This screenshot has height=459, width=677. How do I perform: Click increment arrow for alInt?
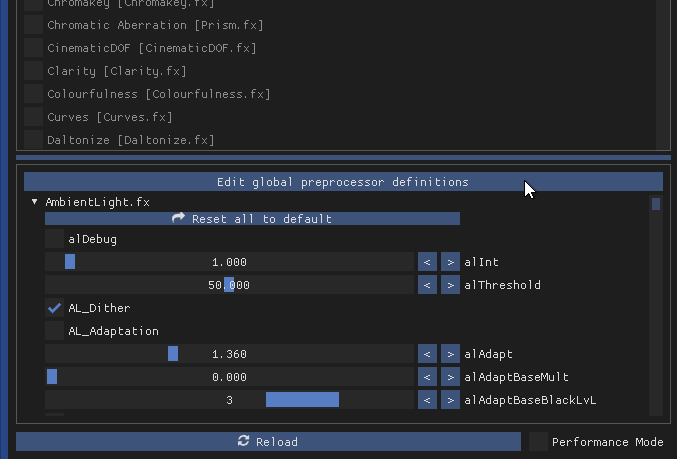coord(450,262)
